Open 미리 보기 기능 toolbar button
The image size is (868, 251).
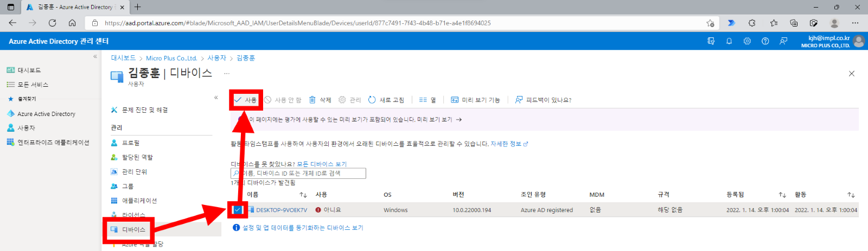coord(476,100)
